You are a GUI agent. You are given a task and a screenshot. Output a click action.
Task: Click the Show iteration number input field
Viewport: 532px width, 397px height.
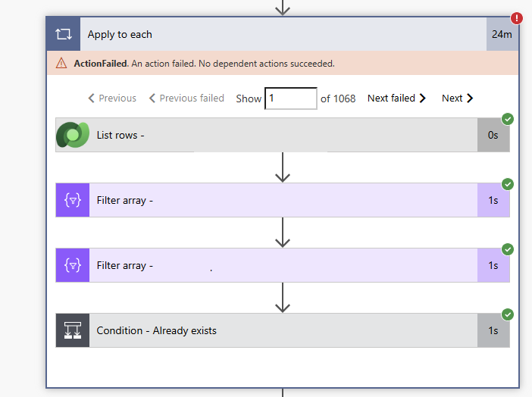[291, 98]
